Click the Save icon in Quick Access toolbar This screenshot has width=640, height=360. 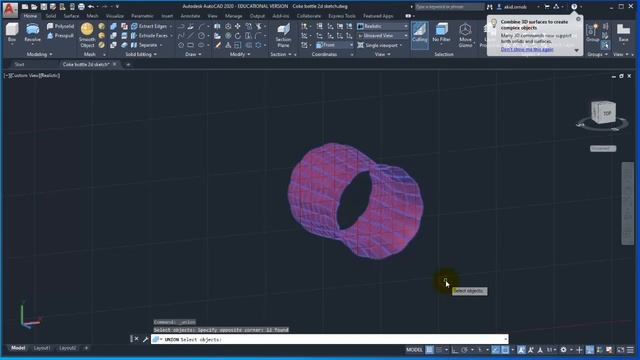(x=44, y=7)
